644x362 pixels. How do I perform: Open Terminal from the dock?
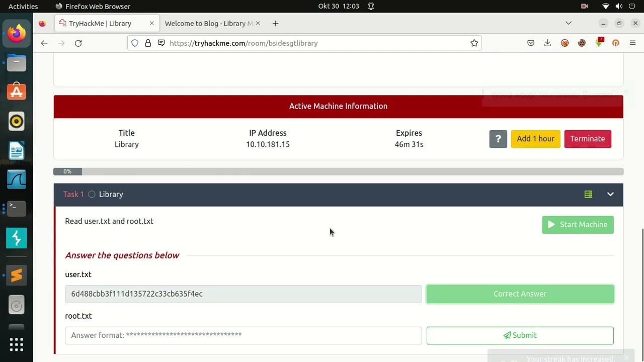coord(16,208)
